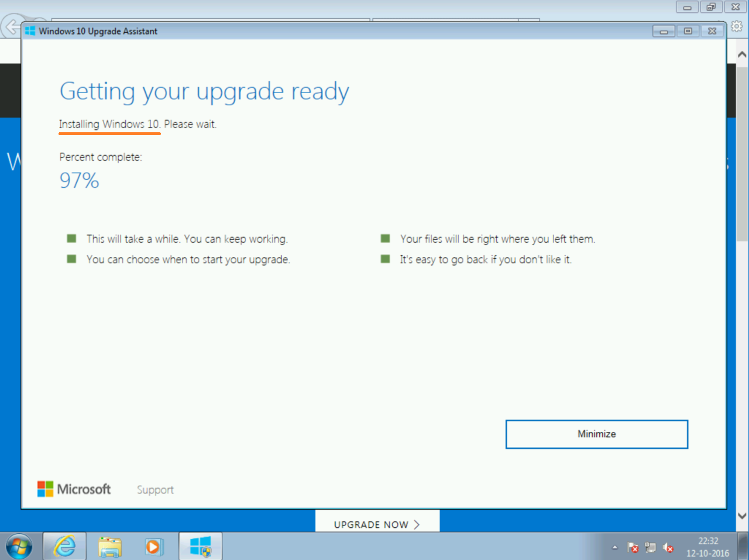
Task: Click "It's easy to go back" text
Action: (x=486, y=259)
